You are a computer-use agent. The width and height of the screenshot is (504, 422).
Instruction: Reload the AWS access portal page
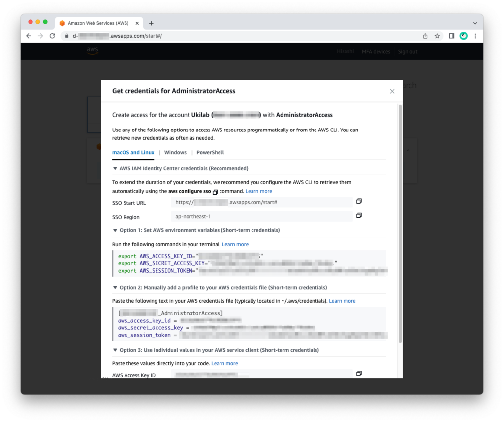tap(52, 36)
